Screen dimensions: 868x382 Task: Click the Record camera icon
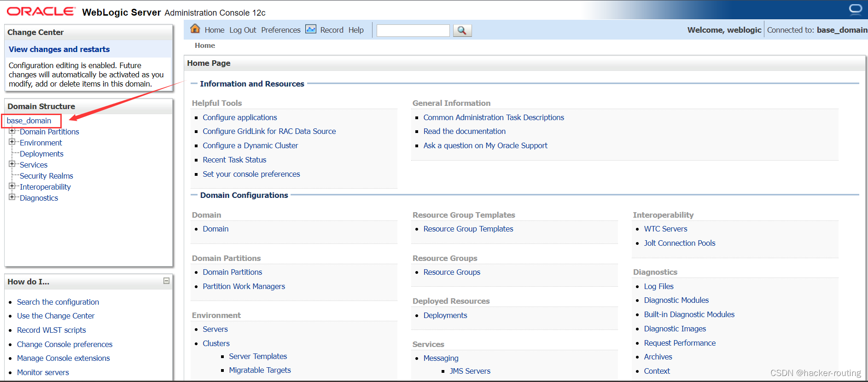tap(311, 29)
